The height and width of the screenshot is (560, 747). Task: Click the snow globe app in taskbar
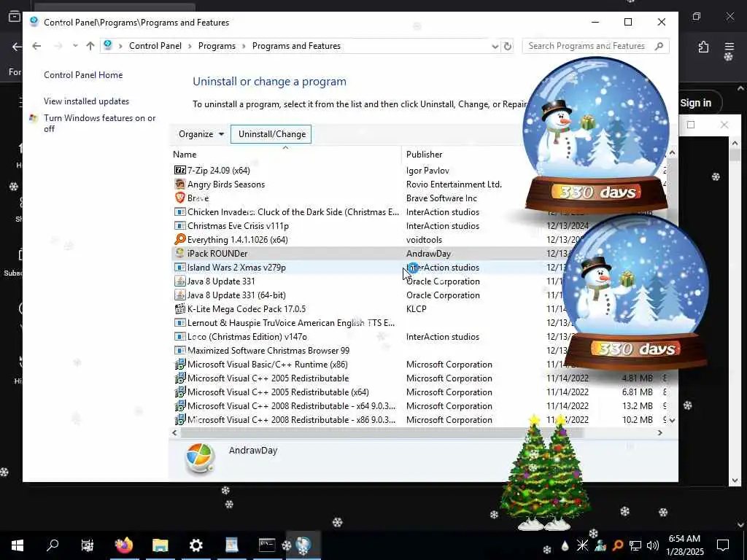303,545
